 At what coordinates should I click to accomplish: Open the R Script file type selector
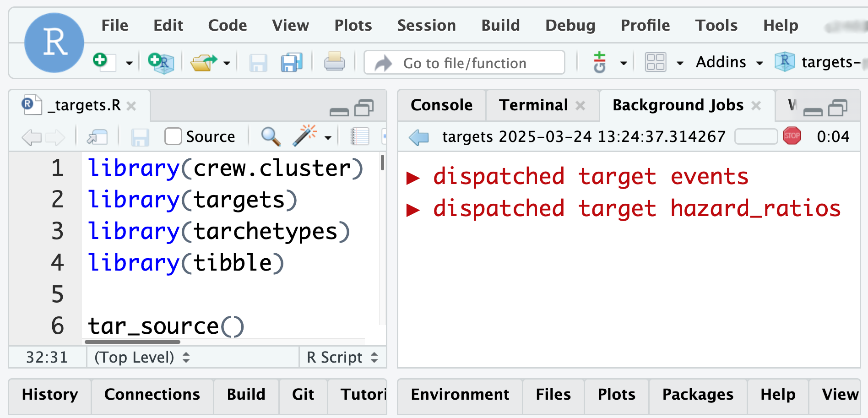tap(342, 357)
